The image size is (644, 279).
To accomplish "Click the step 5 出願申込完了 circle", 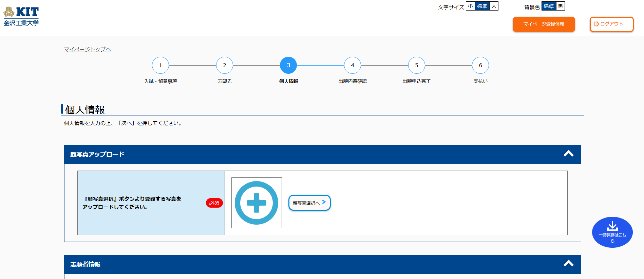I will point(417,65).
